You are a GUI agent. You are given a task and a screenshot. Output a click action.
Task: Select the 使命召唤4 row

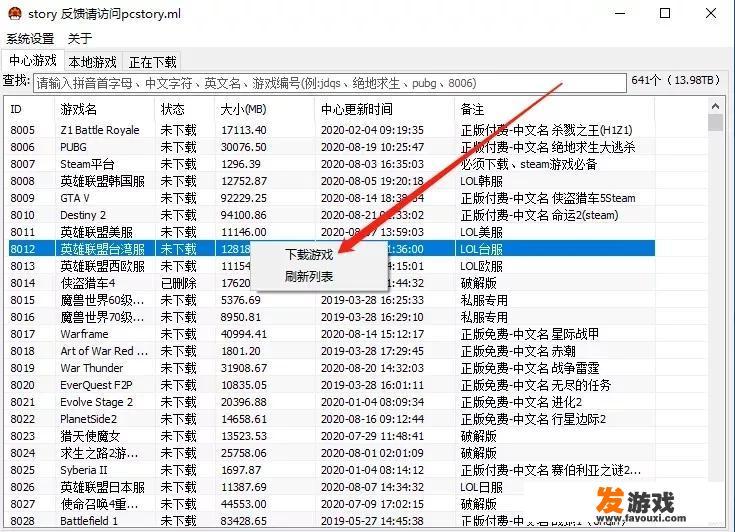point(331,504)
